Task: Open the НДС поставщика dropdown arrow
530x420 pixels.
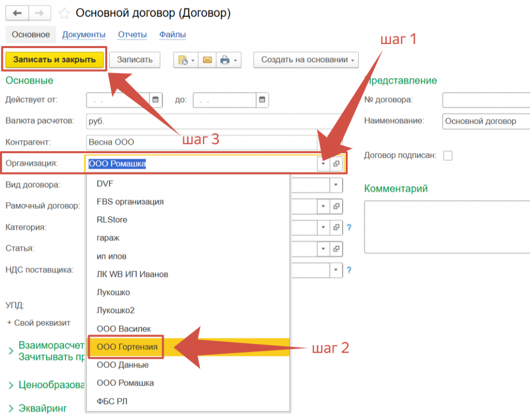Action: pyautogui.click(x=336, y=269)
